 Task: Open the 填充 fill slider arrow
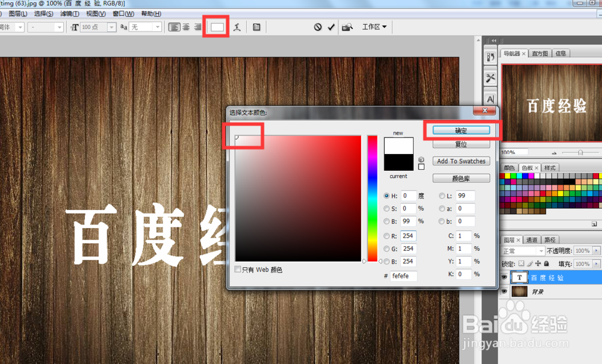coord(596,264)
